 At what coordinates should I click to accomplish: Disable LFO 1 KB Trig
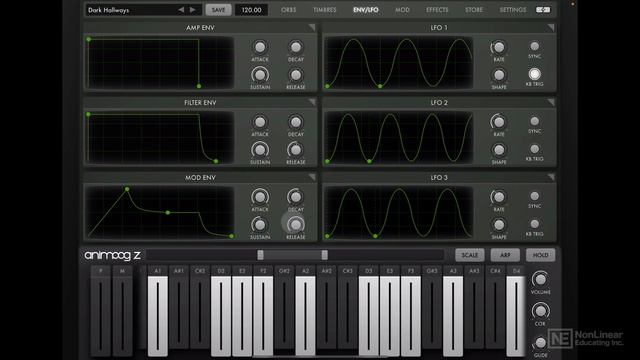click(534, 74)
